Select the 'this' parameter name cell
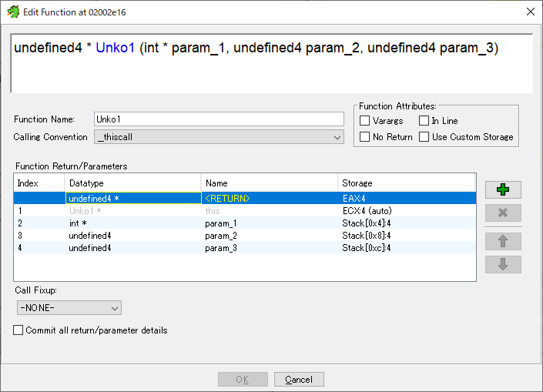The width and height of the screenshot is (543, 392). coord(270,211)
